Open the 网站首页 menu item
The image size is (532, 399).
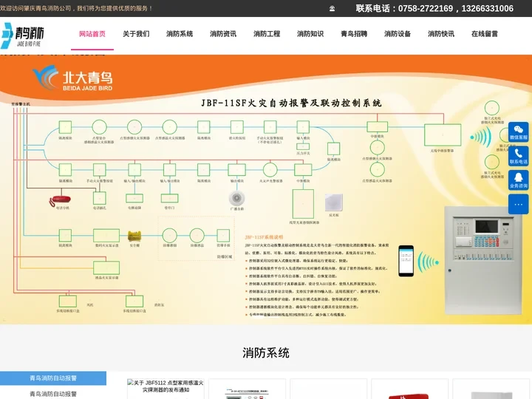point(92,34)
